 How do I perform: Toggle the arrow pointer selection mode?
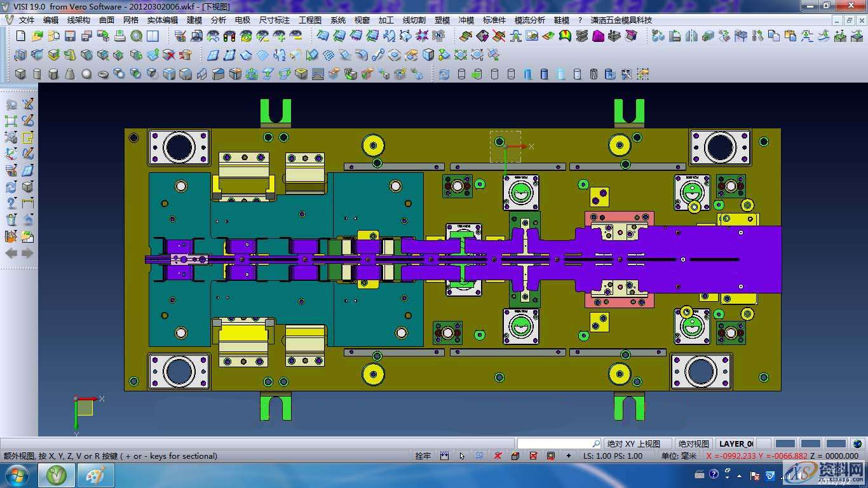click(462, 456)
